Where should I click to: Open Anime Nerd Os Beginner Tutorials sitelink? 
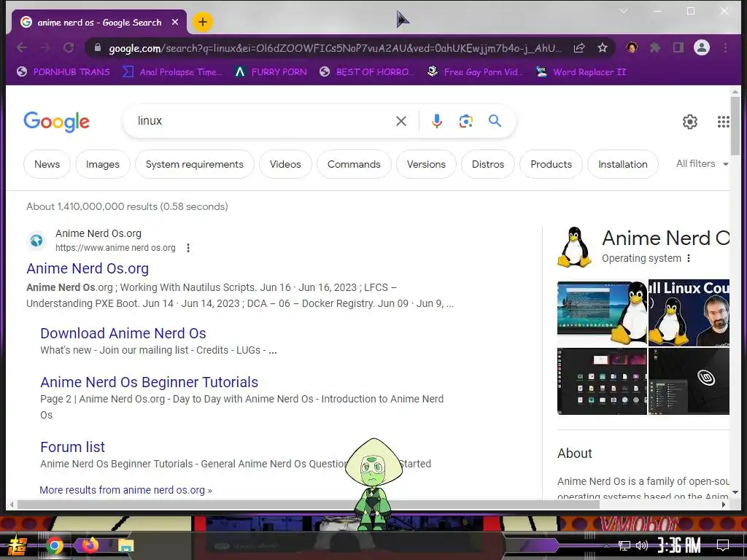[x=149, y=382]
